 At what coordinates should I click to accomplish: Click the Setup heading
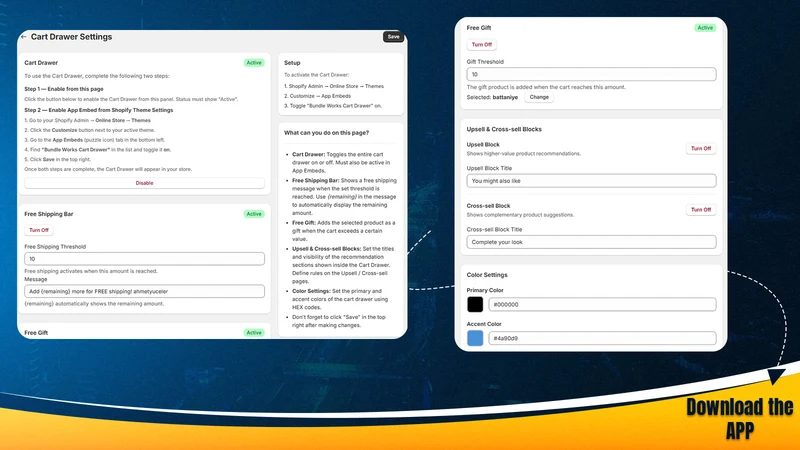pyautogui.click(x=292, y=63)
